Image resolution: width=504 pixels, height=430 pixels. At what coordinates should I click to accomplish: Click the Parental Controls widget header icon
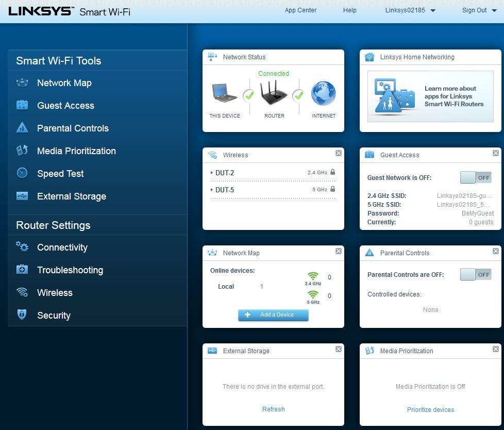point(369,253)
